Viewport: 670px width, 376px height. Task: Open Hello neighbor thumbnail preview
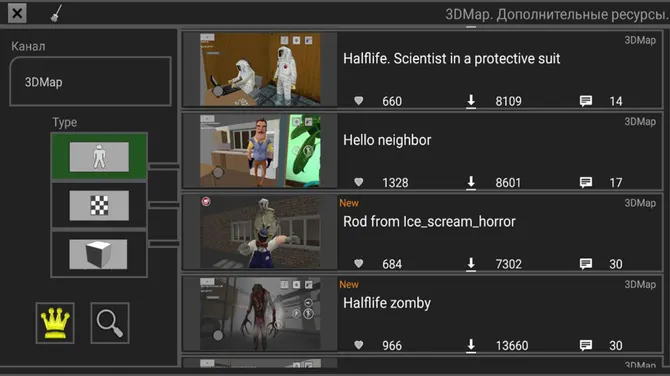[260, 150]
